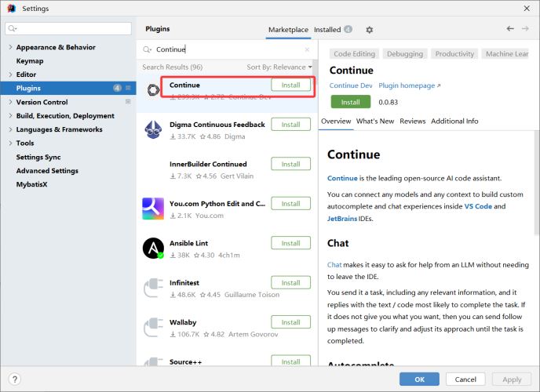Click the Installed count badge
This screenshot has width=540, height=392.
click(x=348, y=29)
